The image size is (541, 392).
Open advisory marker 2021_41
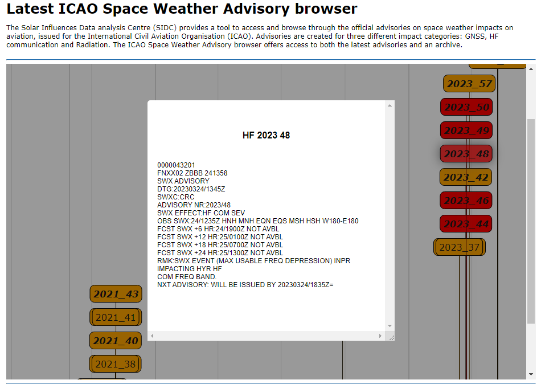pos(116,317)
